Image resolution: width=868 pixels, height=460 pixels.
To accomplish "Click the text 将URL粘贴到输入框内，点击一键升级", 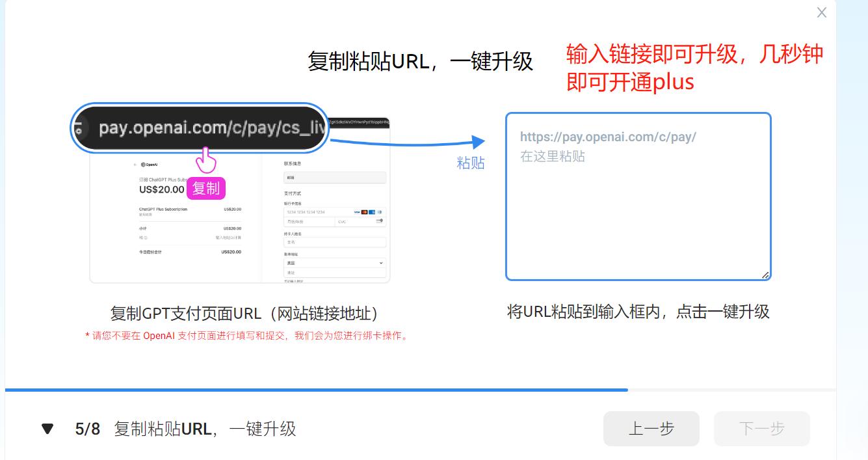I will [638, 312].
